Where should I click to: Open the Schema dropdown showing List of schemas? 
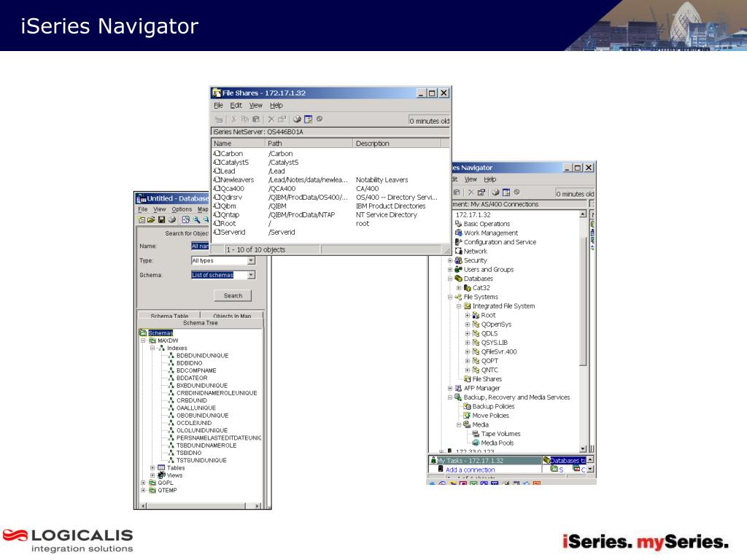click(251, 275)
